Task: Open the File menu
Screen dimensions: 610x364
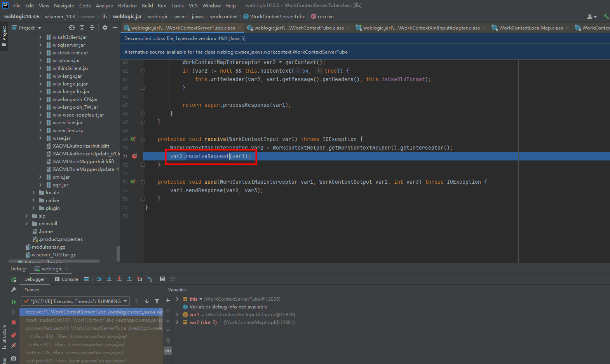Action: (17, 5)
